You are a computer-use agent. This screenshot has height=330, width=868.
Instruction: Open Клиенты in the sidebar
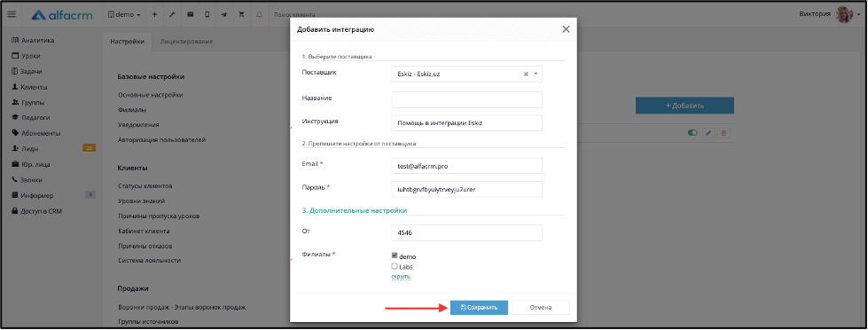coord(29,87)
